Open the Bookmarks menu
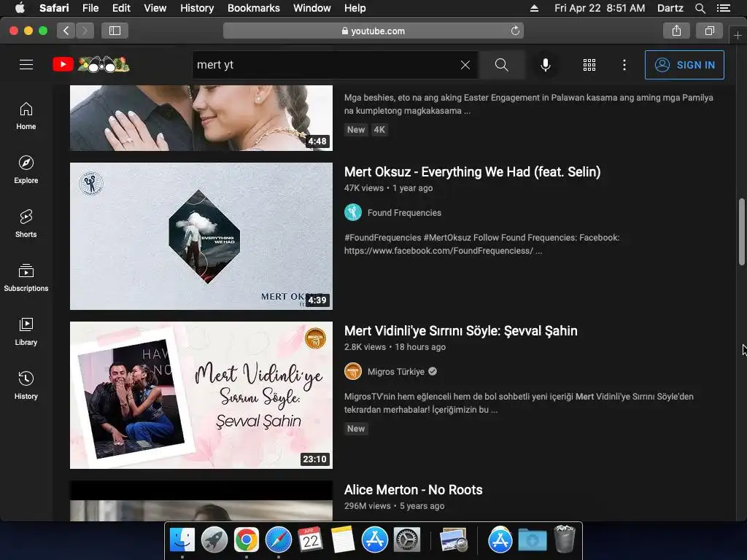 [253, 8]
